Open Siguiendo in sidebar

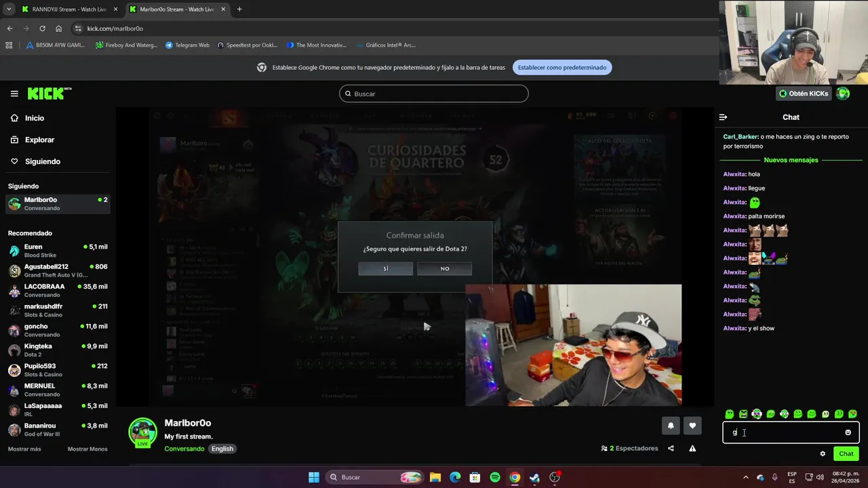[x=42, y=161]
